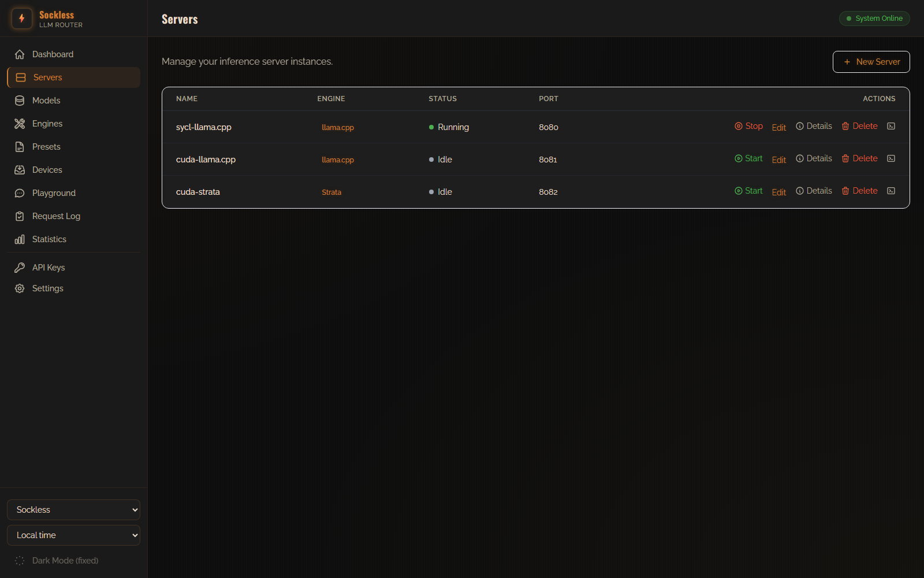Viewport: 924px width, 578px height.
Task: Click the Dark Mode (fixed) toggle
Action: click(73, 561)
